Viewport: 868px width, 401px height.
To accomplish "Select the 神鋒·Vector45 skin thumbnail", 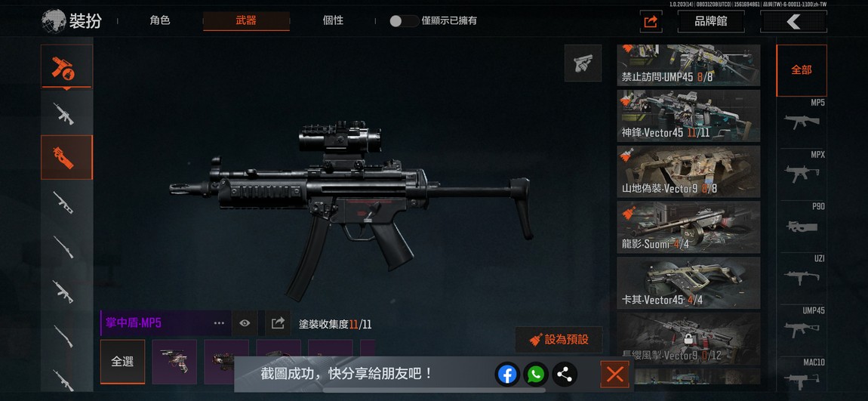I will point(688,116).
